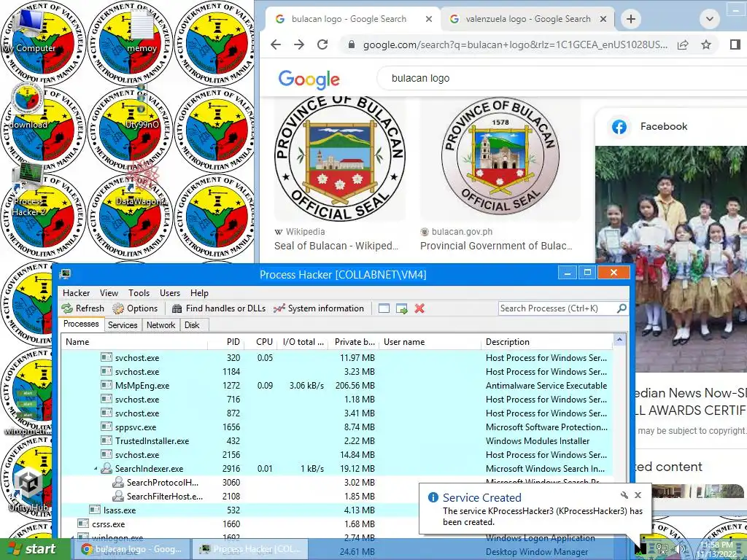Image resolution: width=747 pixels, height=560 pixels.
Task: Switch to the Services tab
Action: pyautogui.click(x=123, y=324)
